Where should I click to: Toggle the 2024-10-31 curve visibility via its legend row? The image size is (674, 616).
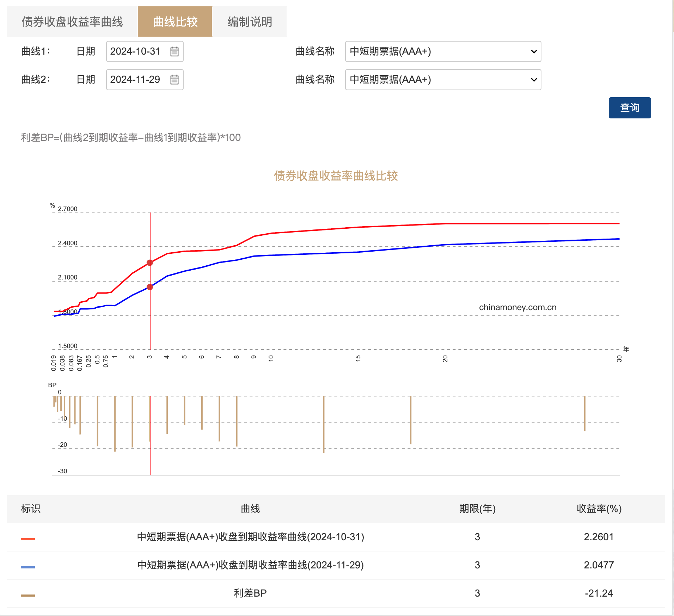[250, 537]
